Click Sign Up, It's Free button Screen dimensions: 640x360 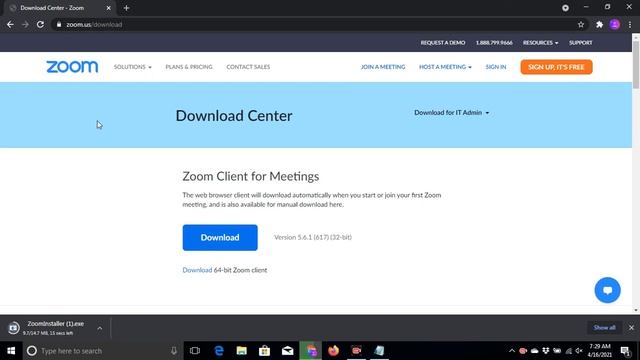(556, 67)
